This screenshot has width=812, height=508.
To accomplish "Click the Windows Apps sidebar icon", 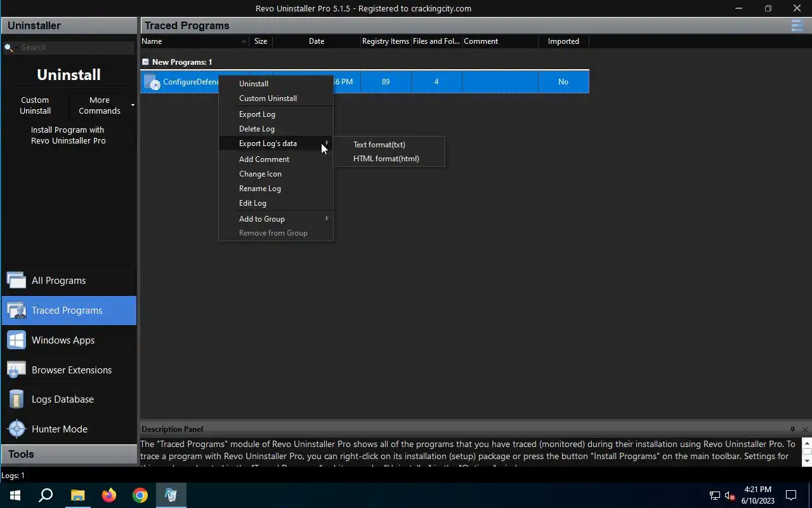I will [x=16, y=340].
